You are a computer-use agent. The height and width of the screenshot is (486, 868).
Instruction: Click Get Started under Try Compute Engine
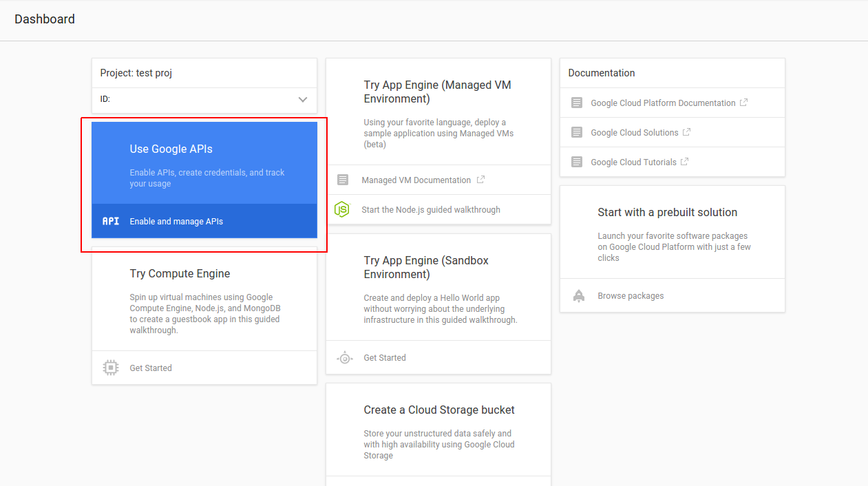[x=151, y=368]
